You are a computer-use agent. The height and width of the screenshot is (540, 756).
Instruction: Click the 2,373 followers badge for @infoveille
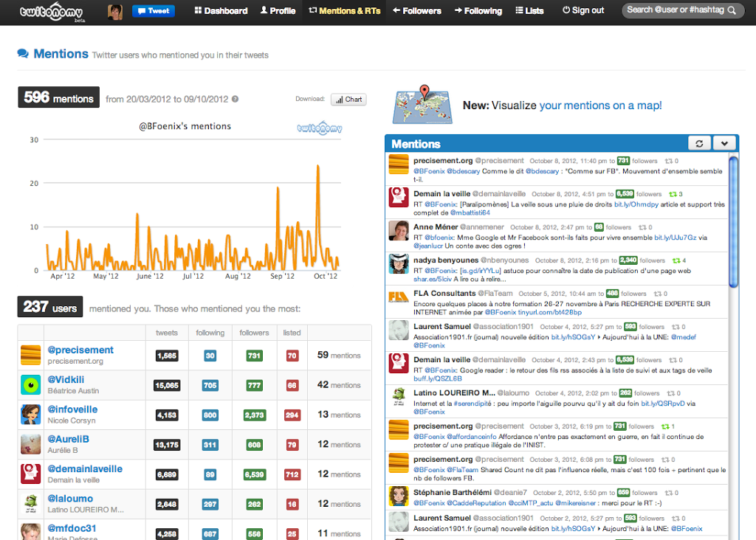point(254,415)
